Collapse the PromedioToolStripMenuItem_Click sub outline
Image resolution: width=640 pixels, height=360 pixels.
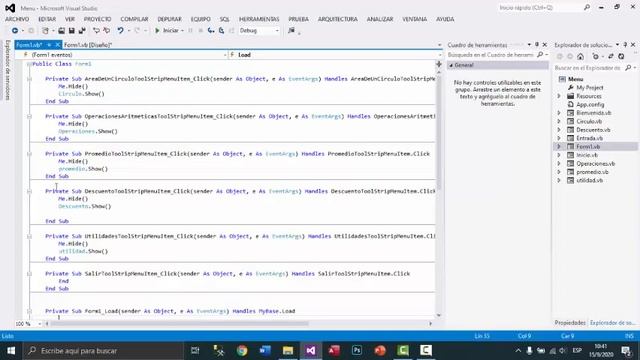pyautogui.click(x=29, y=154)
